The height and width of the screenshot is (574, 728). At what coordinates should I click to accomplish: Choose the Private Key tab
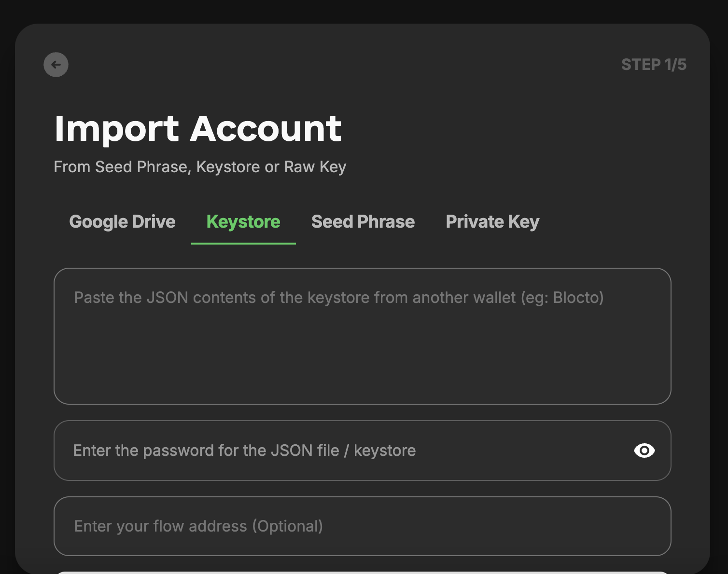point(492,222)
